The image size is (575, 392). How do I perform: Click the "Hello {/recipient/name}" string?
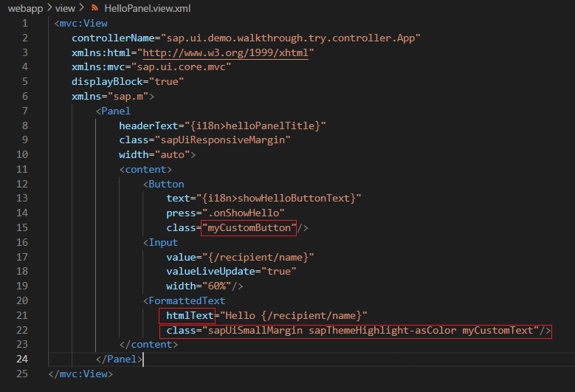pos(293,316)
